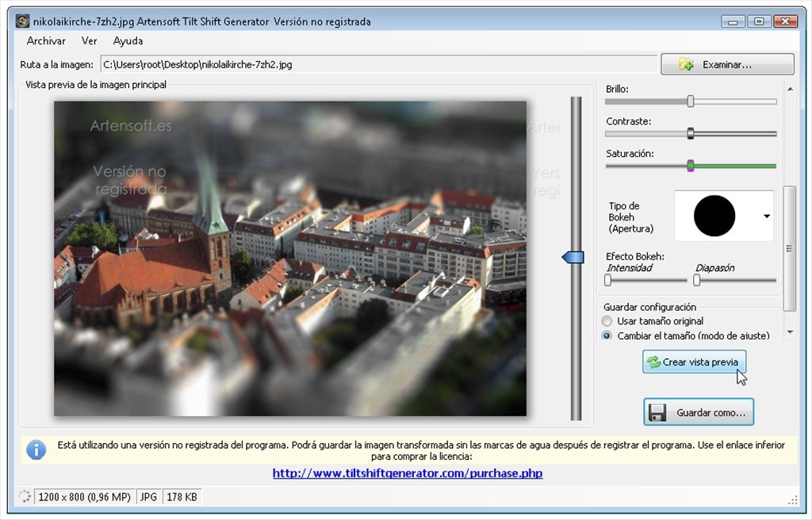Click the application icon in title bar

pyautogui.click(x=22, y=21)
